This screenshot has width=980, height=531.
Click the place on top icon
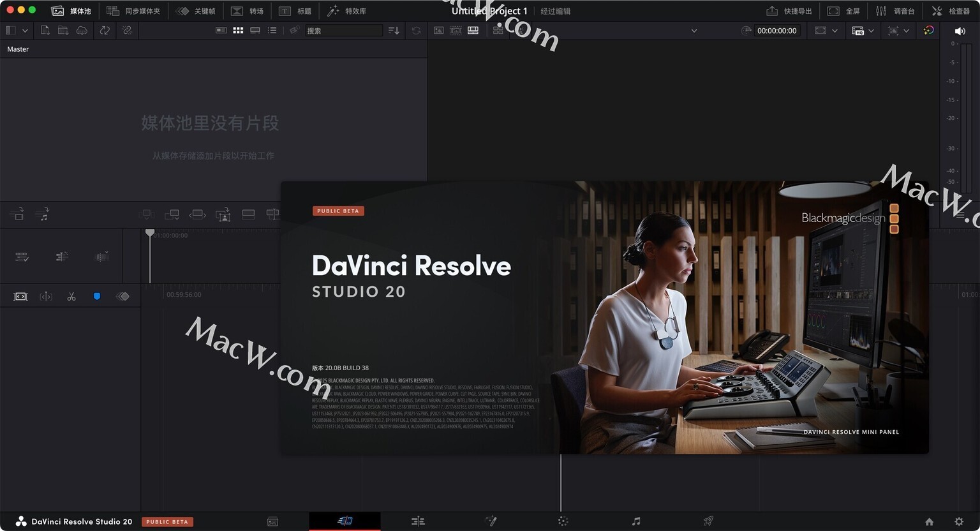coord(248,214)
